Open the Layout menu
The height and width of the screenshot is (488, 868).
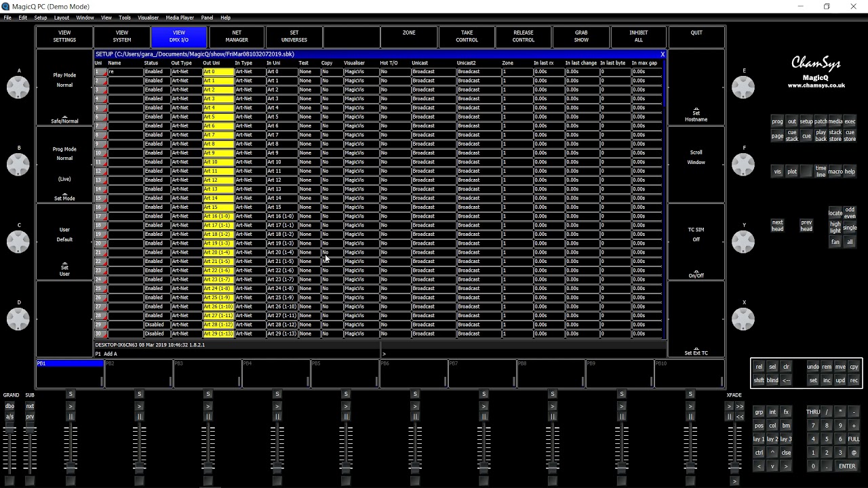[62, 18]
